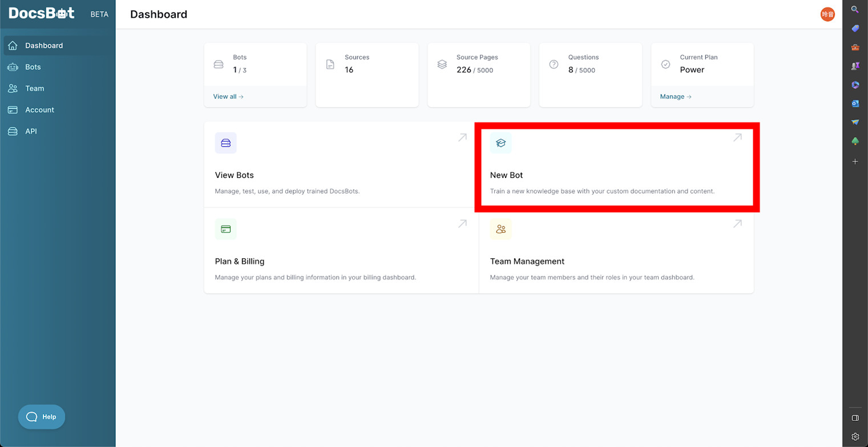Open Outlook in the browser sidebar

tap(855, 104)
